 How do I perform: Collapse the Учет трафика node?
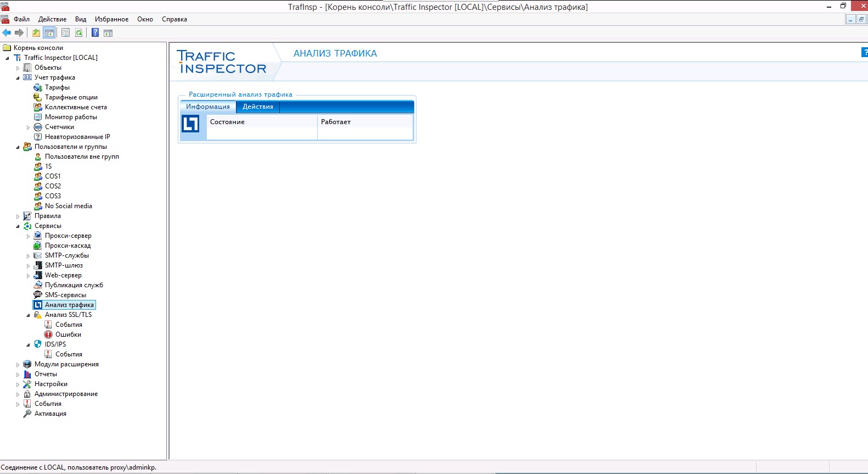(x=18, y=78)
